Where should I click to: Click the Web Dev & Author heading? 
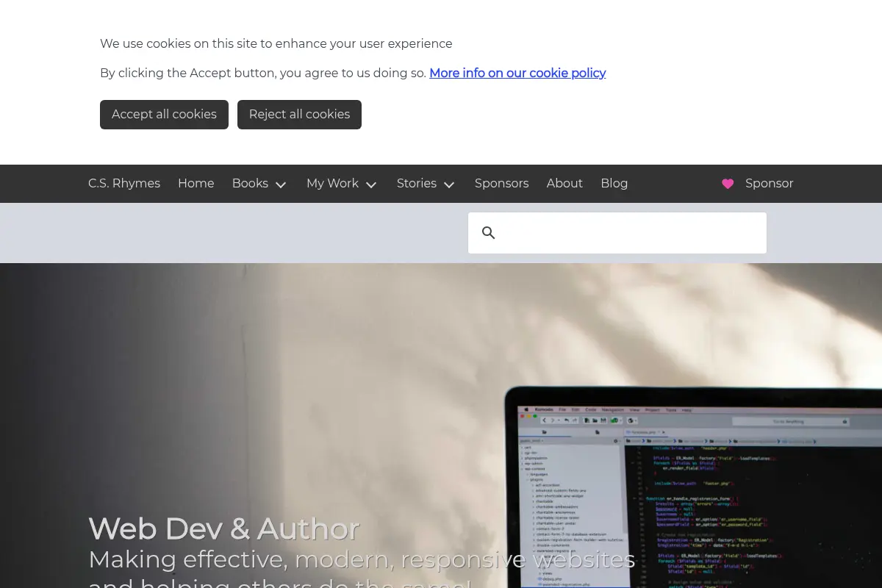click(x=223, y=528)
